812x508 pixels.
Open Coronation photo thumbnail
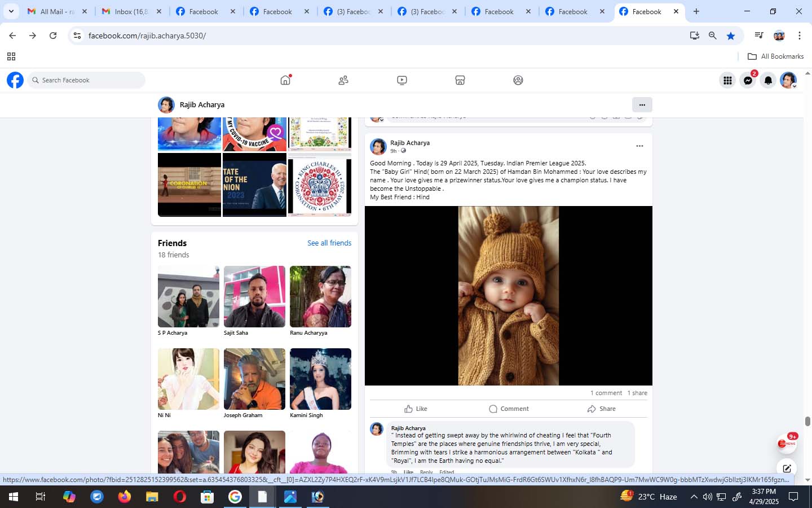click(189, 185)
